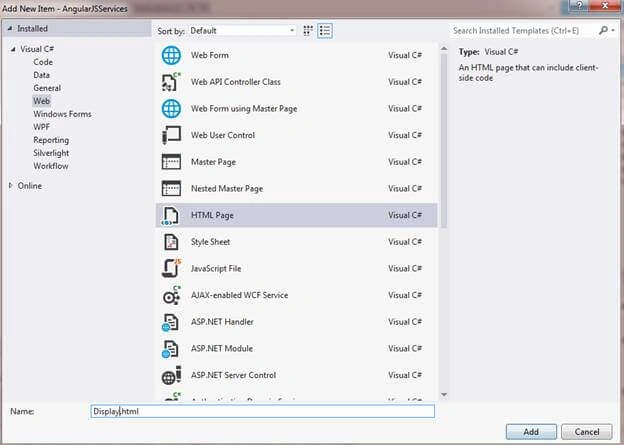Click the template list scrollbar thumb
This screenshot has width=624, height=445.
(444, 141)
